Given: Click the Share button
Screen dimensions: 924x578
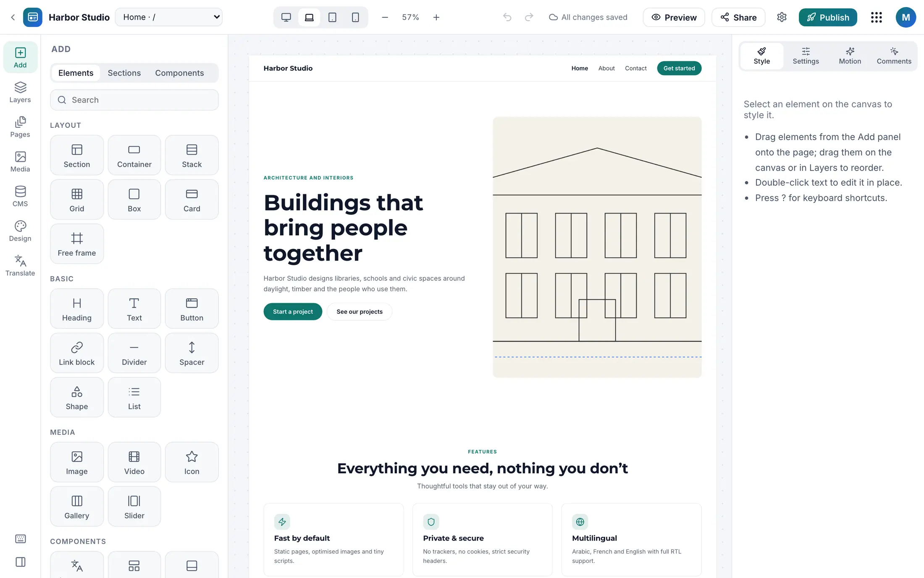Looking at the screenshot, I should coord(738,17).
